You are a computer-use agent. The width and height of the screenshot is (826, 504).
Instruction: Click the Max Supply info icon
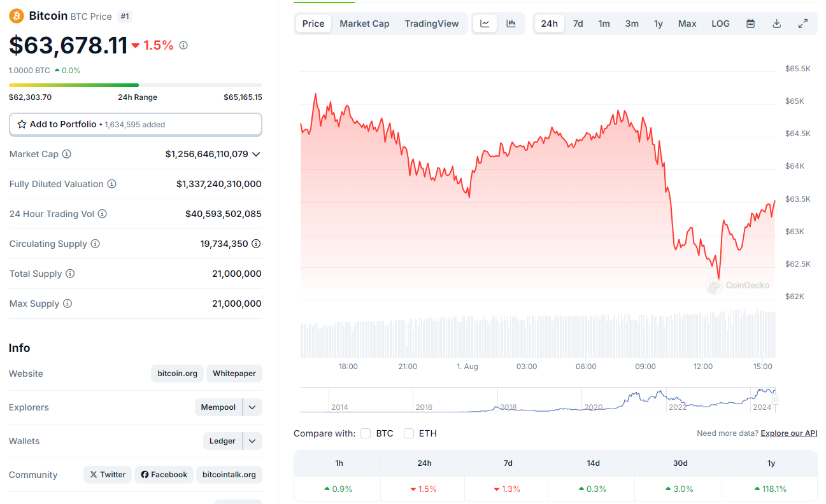click(68, 304)
